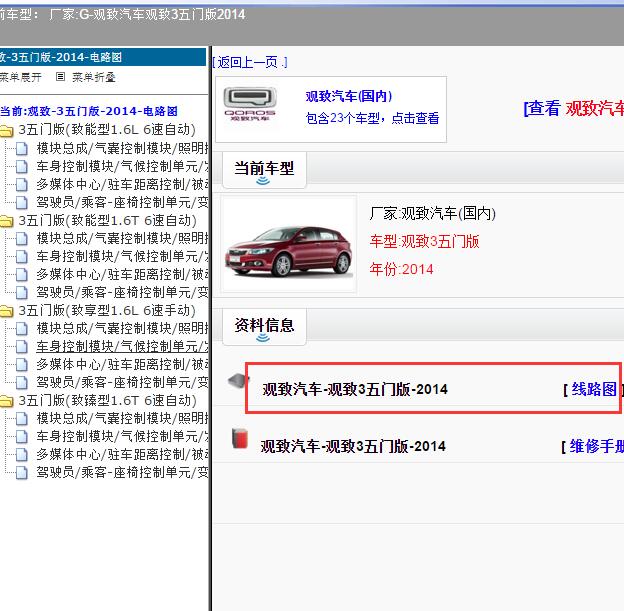This screenshot has width=624, height=611.
Task: Open folder icon for 致臻型1.6T 6速自动
Action: pos(6,401)
